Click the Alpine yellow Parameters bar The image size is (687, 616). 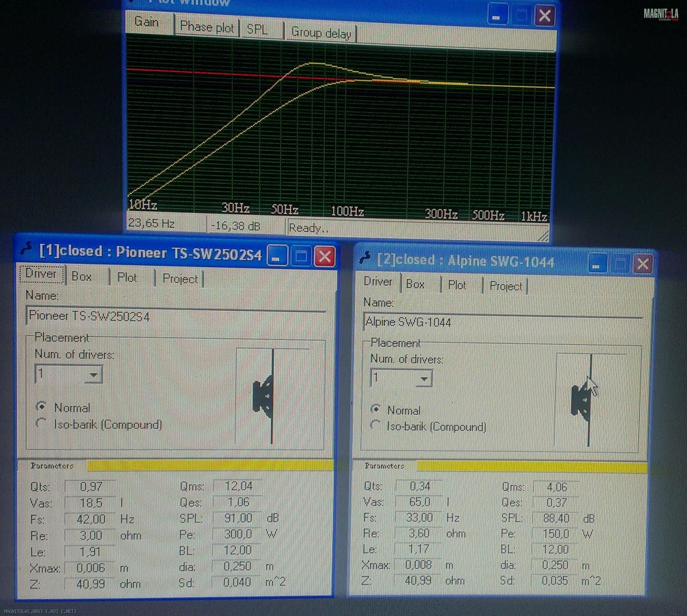pos(532,467)
